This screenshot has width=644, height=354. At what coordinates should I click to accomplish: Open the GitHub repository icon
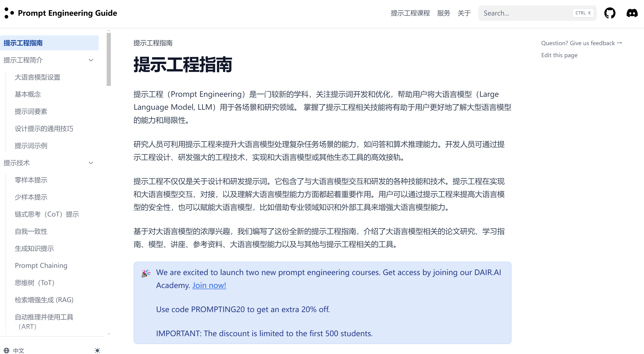click(x=610, y=13)
